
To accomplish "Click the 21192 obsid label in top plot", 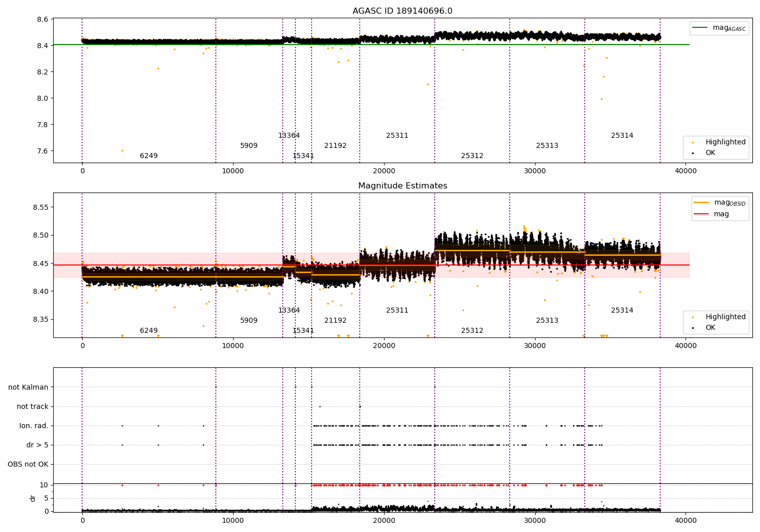I will click(335, 146).
